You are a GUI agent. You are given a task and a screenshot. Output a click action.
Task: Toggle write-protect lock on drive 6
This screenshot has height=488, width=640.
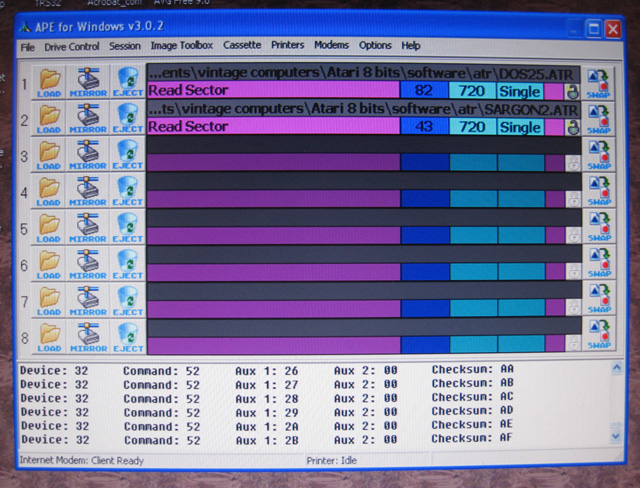tap(573, 271)
